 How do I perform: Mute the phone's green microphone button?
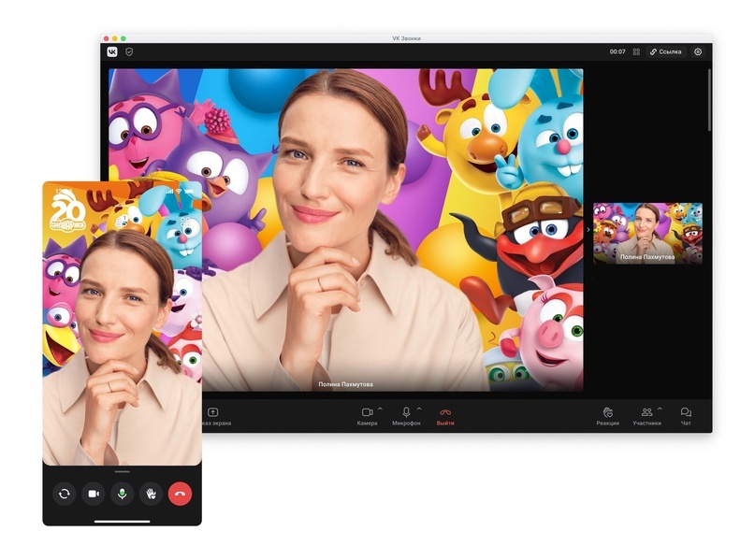pyautogui.click(x=123, y=494)
